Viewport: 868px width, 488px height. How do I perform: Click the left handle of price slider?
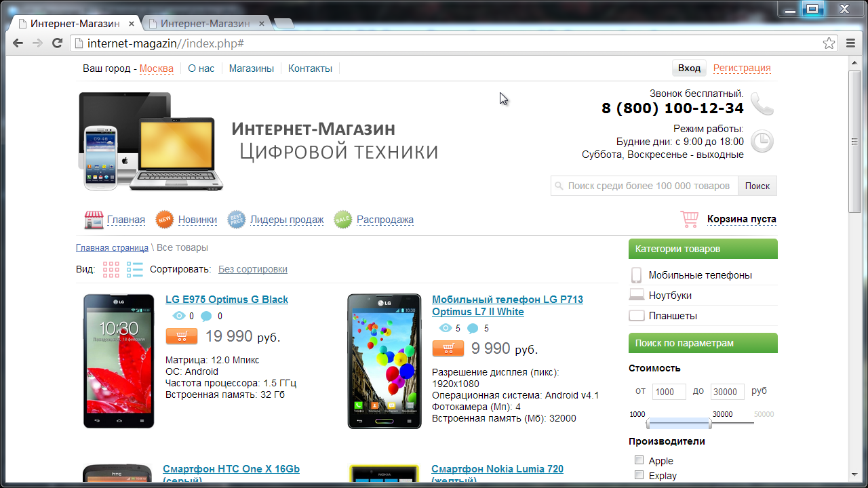648,424
